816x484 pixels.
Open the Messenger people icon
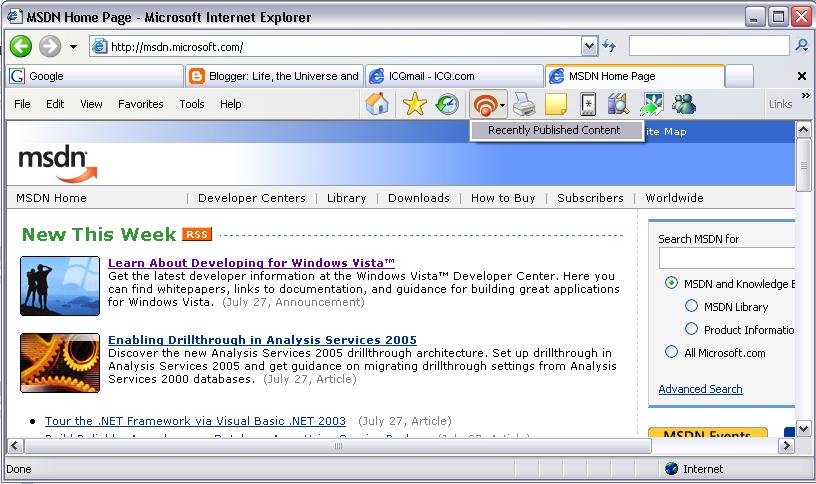click(684, 104)
